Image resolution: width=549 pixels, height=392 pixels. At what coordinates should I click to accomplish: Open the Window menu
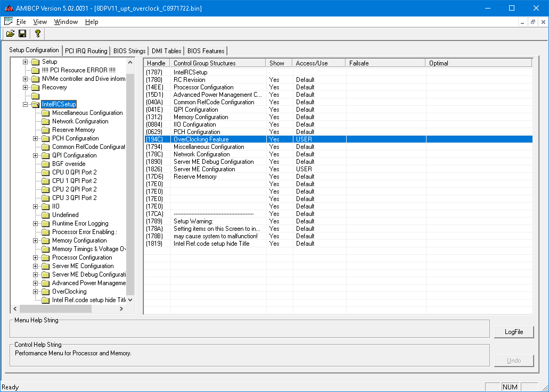pos(66,22)
